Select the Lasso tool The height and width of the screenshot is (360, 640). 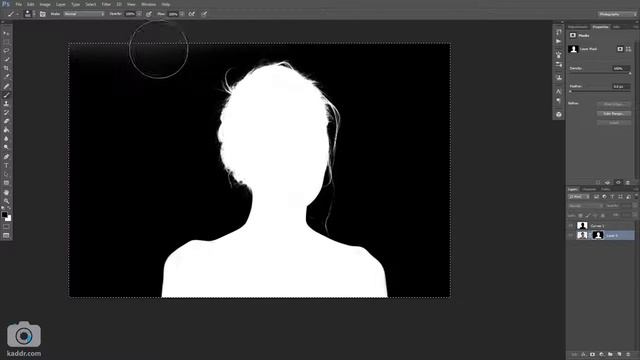pyautogui.click(x=6, y=51)
